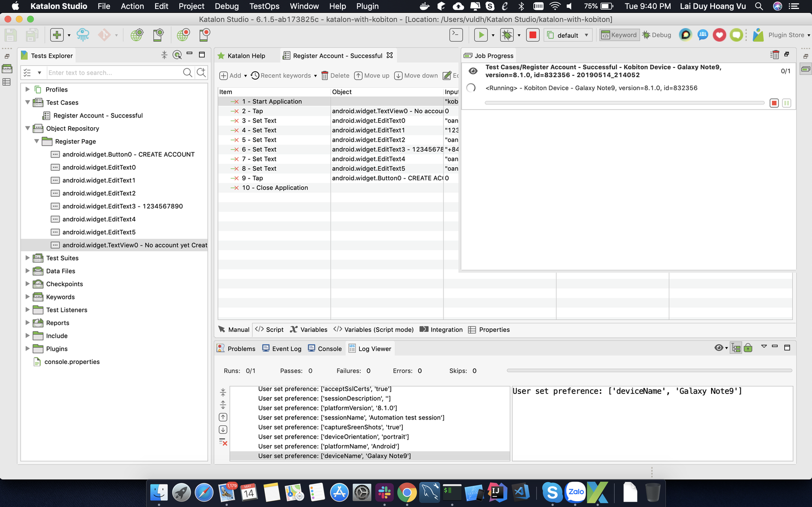Open the Log Viewer view menu triangle
The image size is (812, 507).
click(x=764, y=347)
